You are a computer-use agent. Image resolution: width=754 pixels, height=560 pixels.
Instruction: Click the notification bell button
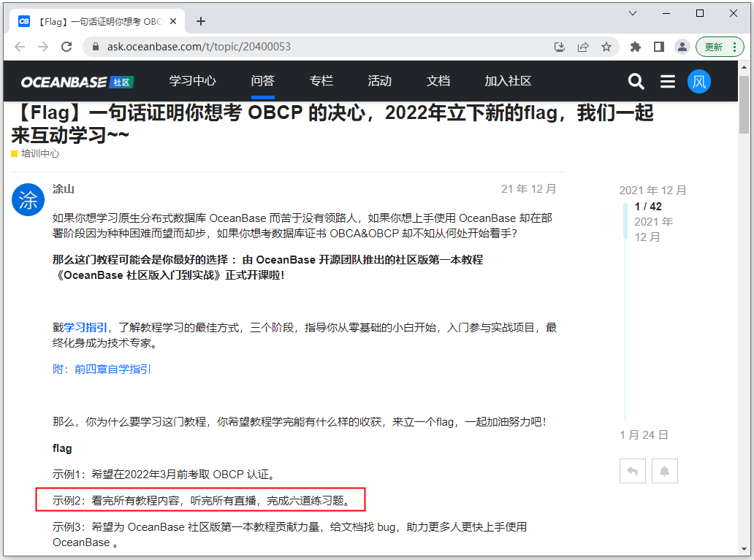665,471
